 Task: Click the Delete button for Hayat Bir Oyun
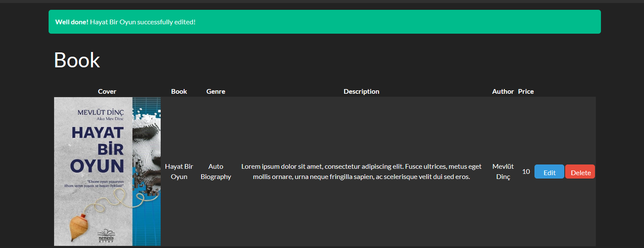[580, 171]
